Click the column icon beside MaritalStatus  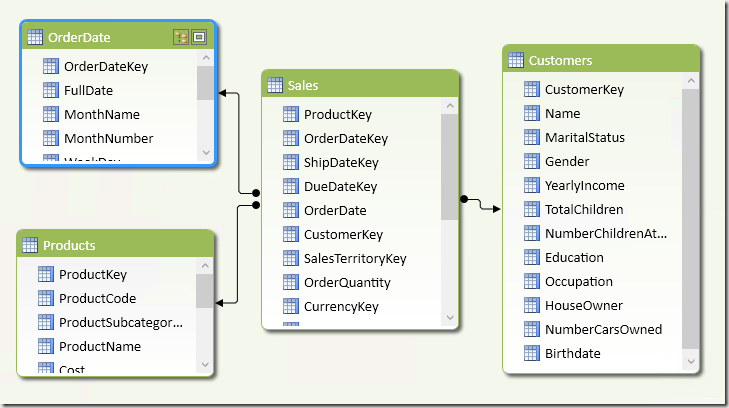(532, 137)
